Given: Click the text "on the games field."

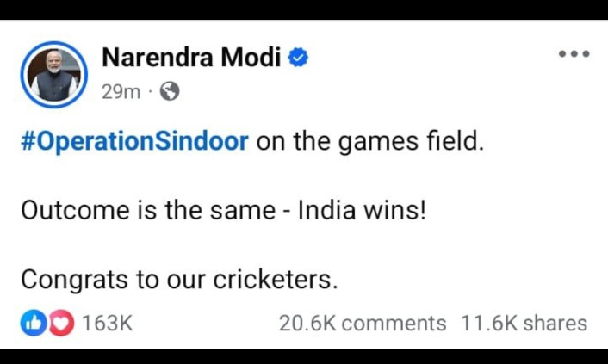Looking at the screenshot, I should [x=370, y=140].
